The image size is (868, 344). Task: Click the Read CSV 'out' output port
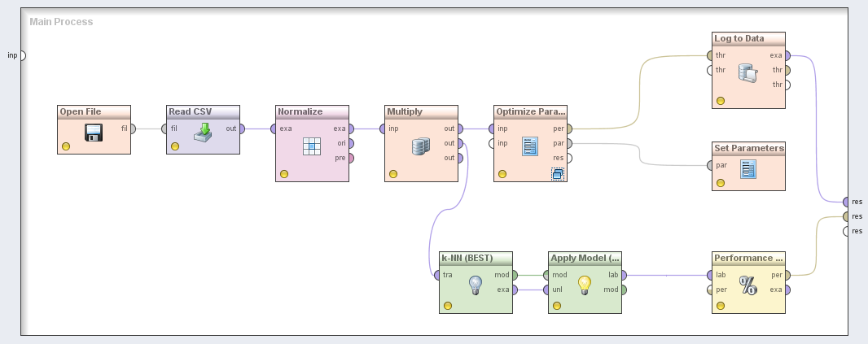click(x=243, y=128)
